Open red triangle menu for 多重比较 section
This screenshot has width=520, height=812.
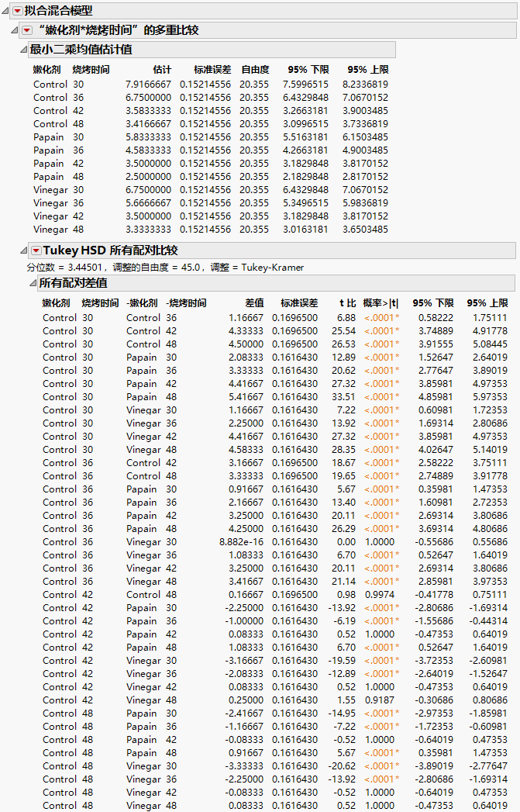click(27, 30)
